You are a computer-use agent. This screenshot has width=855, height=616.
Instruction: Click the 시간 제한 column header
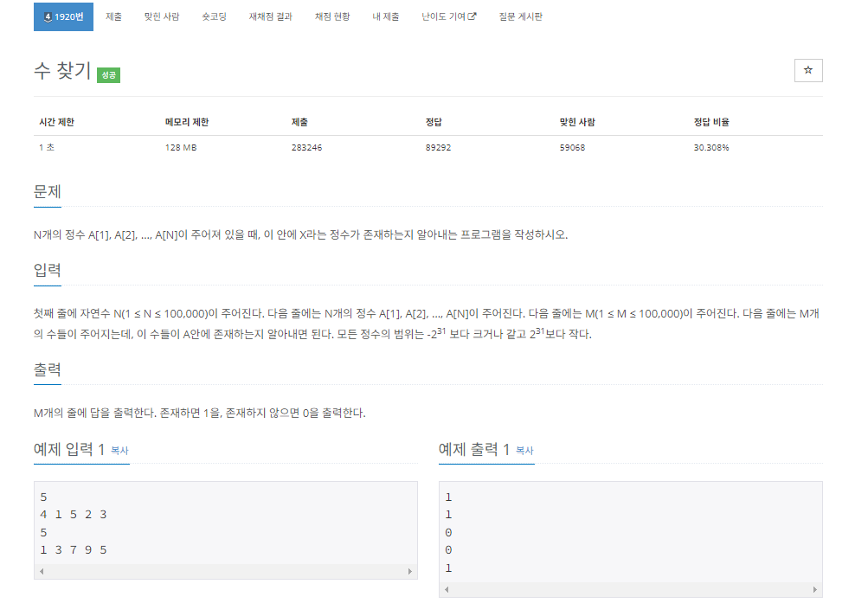[x=57, y=122]
